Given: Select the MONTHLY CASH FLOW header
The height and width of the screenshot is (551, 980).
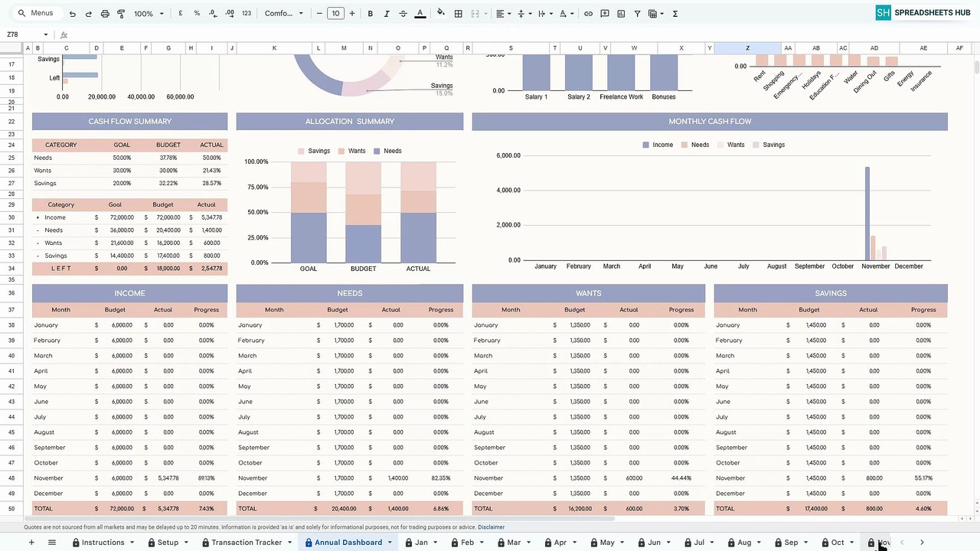Looking at the screenshot, I should (x=710, y=122).
